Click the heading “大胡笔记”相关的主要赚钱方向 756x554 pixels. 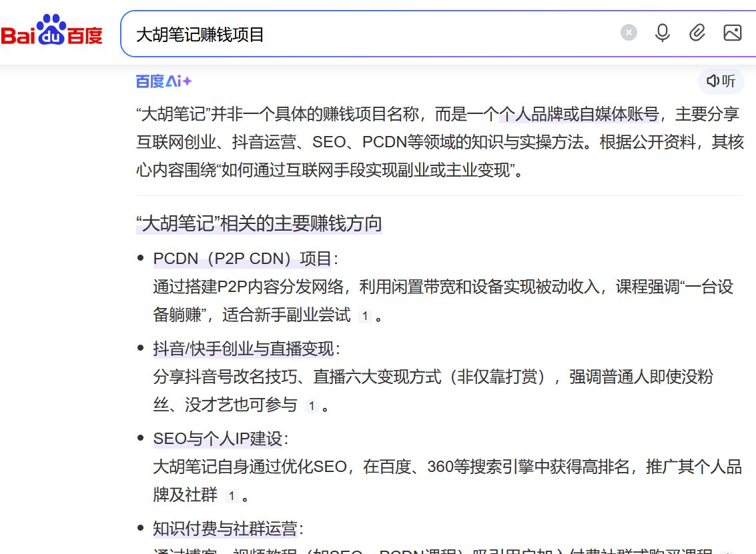259,223
